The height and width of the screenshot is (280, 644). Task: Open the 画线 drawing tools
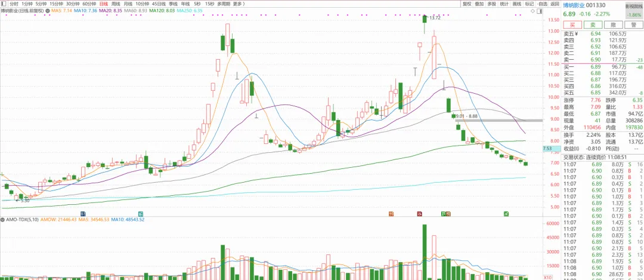point(516,4)
